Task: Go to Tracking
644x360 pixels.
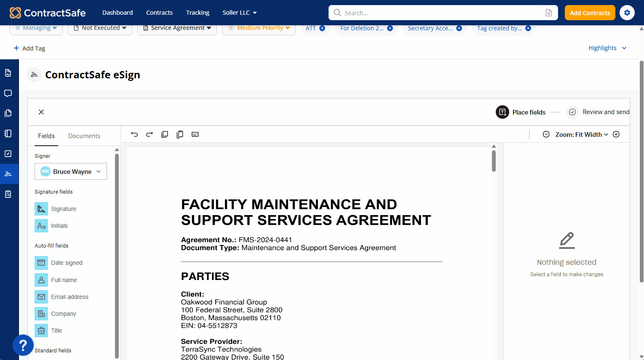Action: pos(198,13)
